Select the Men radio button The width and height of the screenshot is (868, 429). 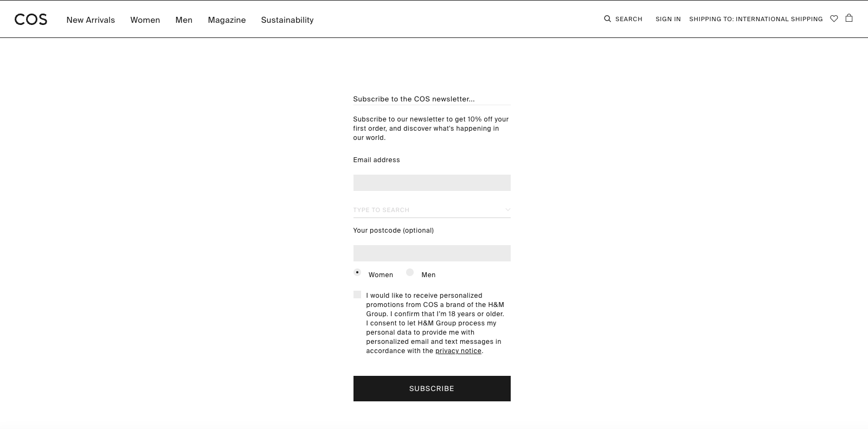pyautogui.click(x=410, y=272)
